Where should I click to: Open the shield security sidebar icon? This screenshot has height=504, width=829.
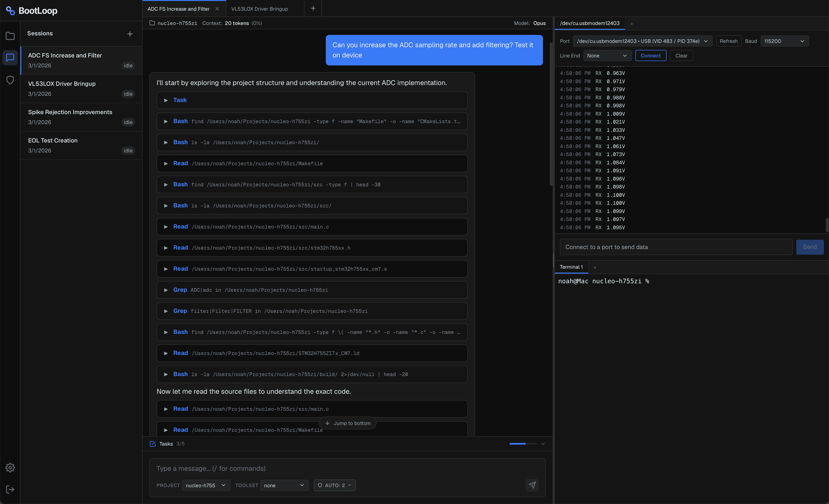10,80
